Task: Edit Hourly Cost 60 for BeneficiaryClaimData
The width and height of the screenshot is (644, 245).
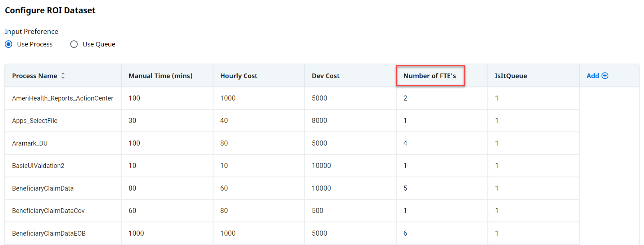Action: click(224, 188)
